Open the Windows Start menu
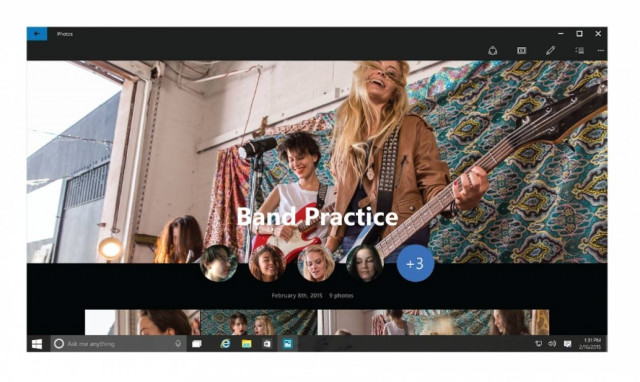Image resolution: width=640 pixels, height=382 pixels. click(x=37, y=344)
